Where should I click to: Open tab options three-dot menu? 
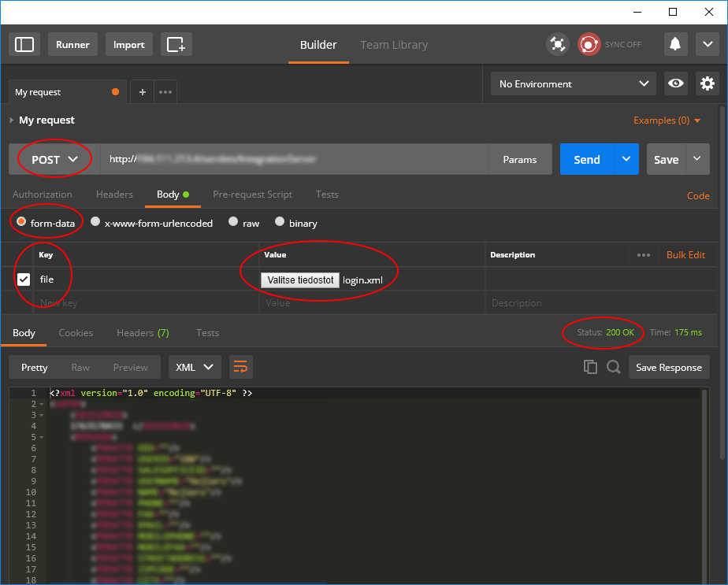pos(165,92)
